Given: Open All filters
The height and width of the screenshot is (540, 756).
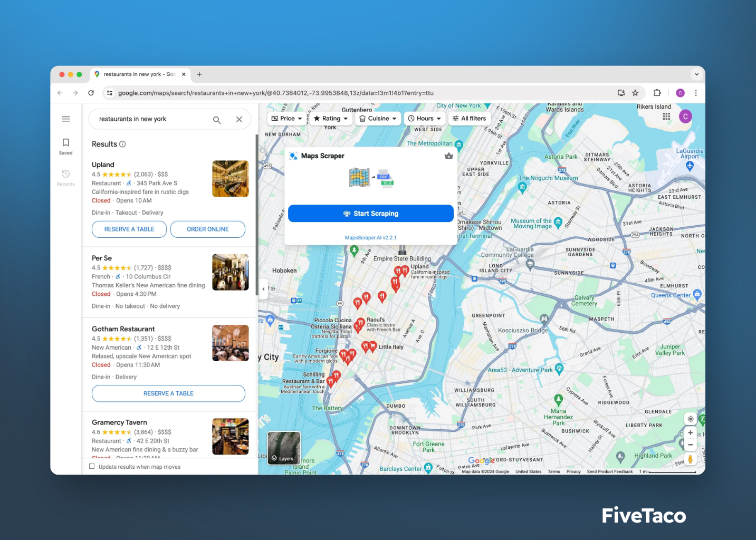Looking at the screenshot, I should pyautogui.click(x=470, y=119).
